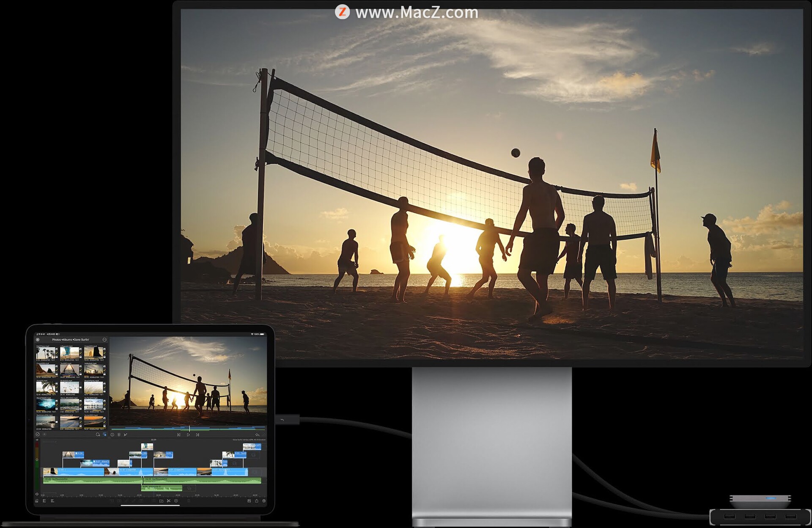Click the audio meter level knob
The height and width of the screenshot is (528, 812).
(37, 459)
